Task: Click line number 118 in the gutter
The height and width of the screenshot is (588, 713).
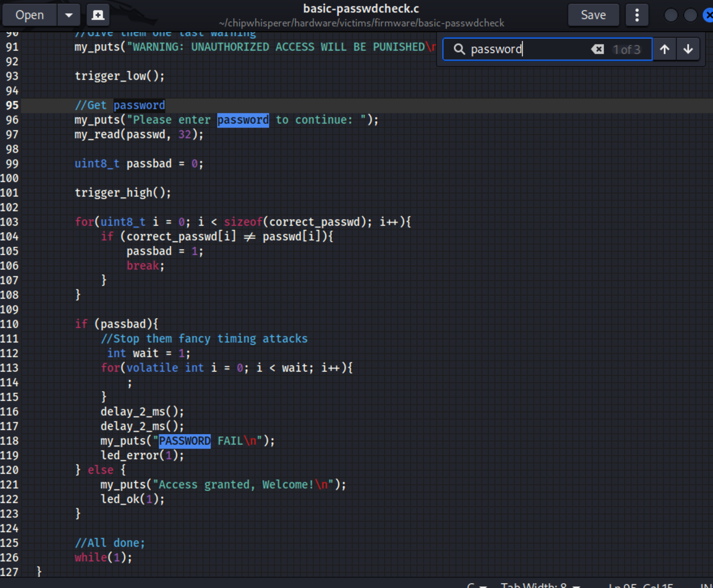Action: [x=10, y=441]
